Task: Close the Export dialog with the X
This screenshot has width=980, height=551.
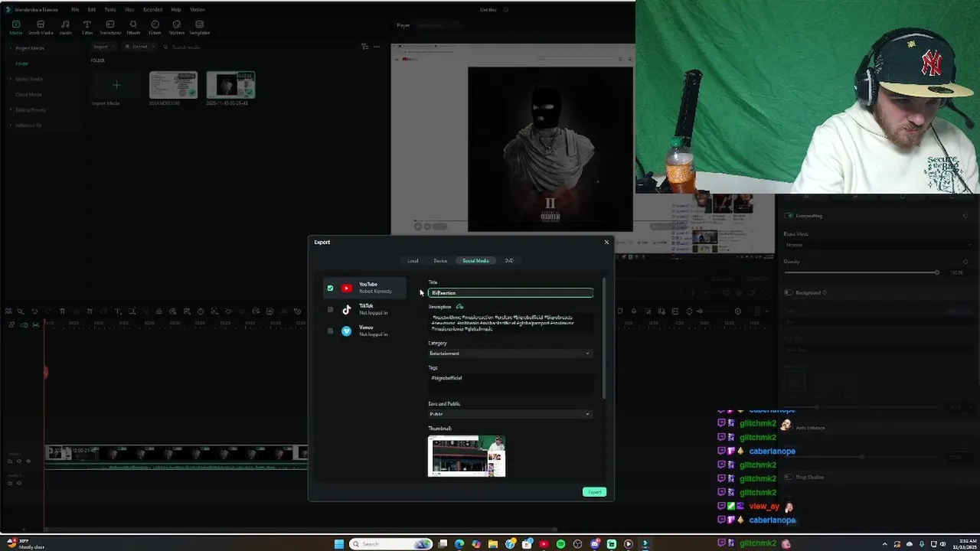Action: point(606,242)
